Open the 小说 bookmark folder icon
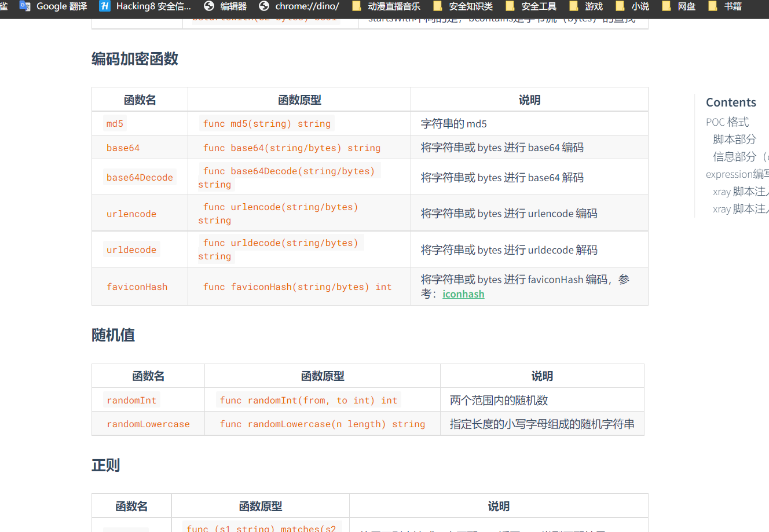This screenshot has width=769, height=532. [620, 6]
